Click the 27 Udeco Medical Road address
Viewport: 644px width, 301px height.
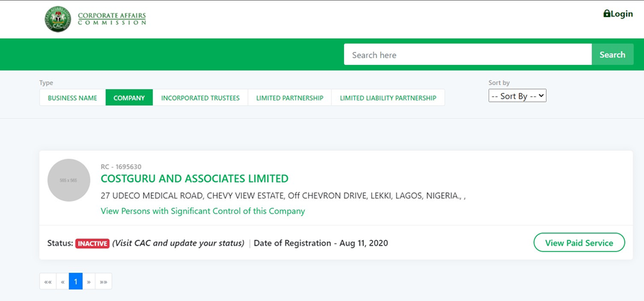(x=283, y=196)
